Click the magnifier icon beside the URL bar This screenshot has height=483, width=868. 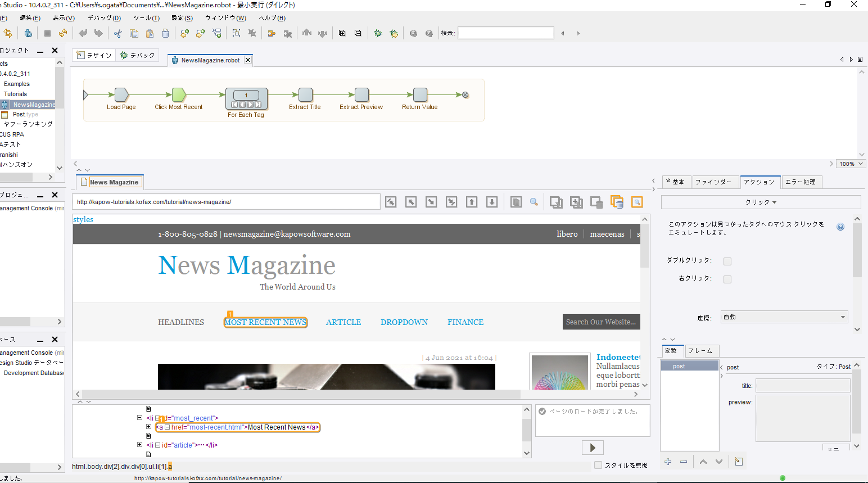[x=534, y=202]
